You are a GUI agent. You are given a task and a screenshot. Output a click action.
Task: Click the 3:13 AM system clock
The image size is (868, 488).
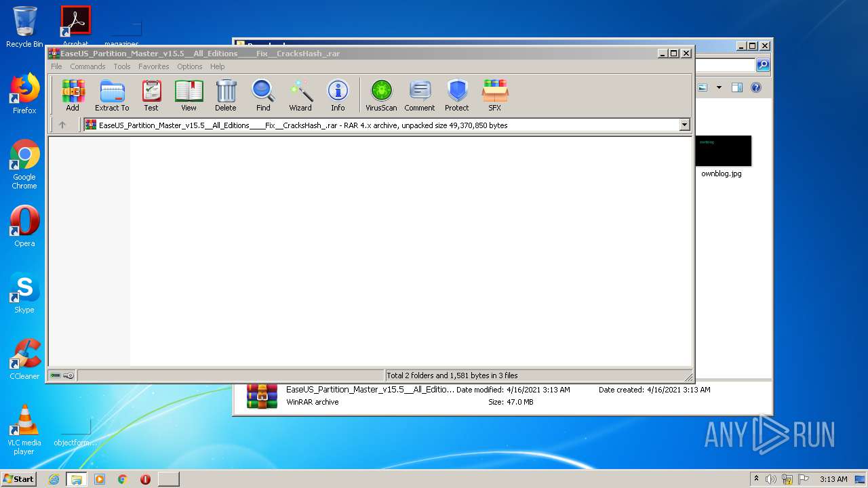click(833, 479)
